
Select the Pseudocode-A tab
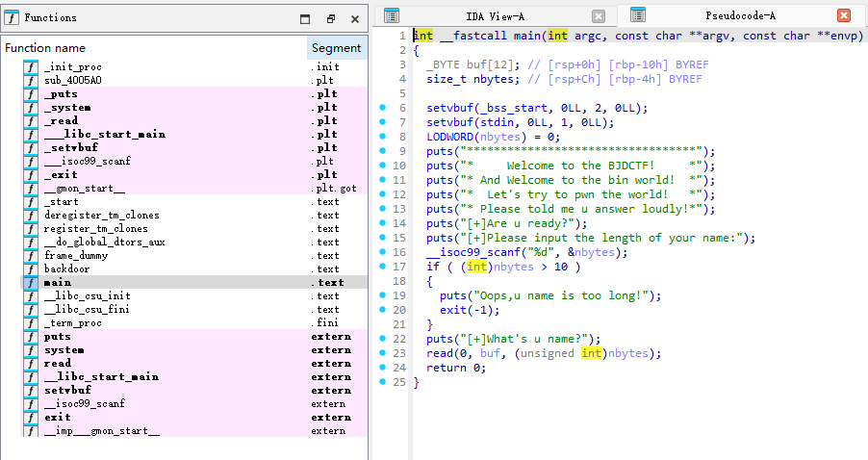click(x=740, y=16)
